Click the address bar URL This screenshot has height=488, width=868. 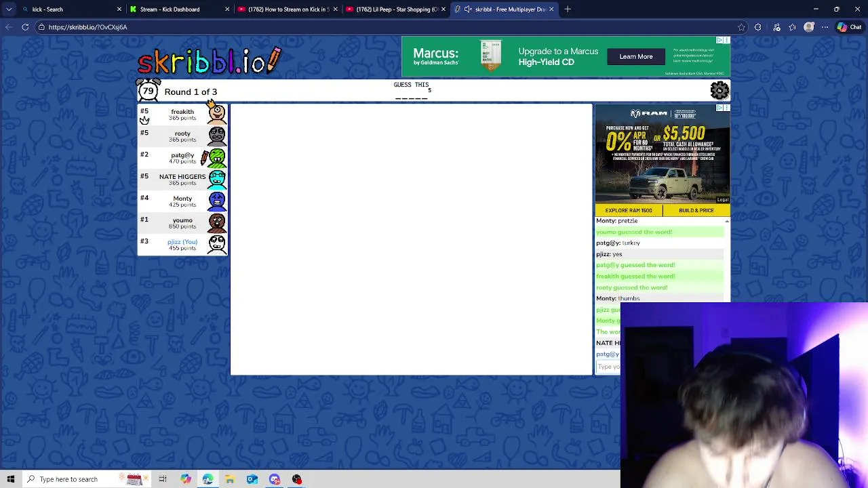click(x=87, y=27)
